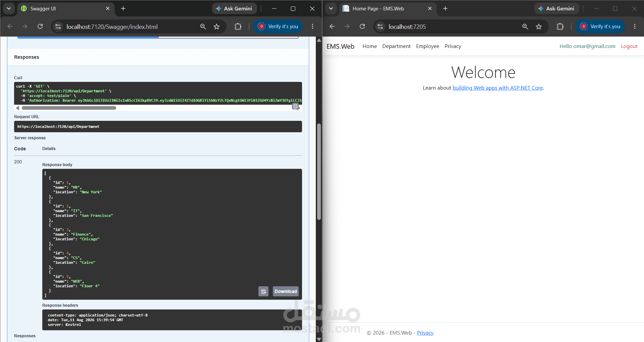The width and height of the screenshot is (644, 342).
Task: Open Department in EMS.Web navbar
Action: pos(396,46)
